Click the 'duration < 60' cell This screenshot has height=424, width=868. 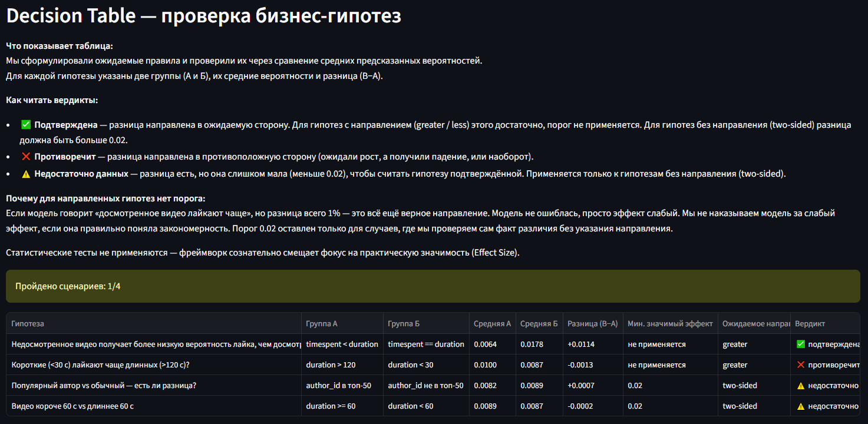tap(426, 406)
